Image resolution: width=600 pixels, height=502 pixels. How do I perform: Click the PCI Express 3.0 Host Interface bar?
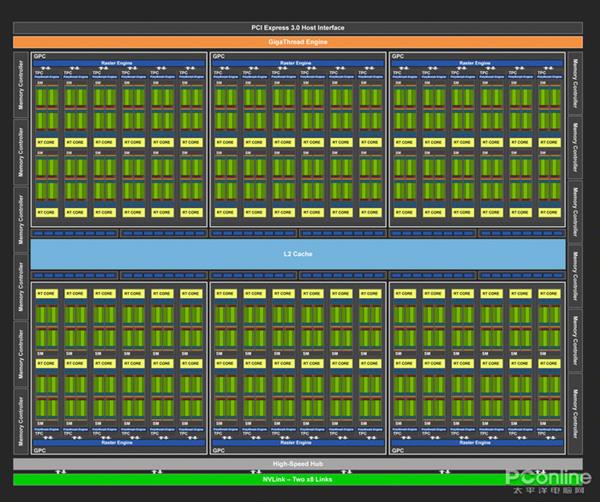(x=299, y=28)
